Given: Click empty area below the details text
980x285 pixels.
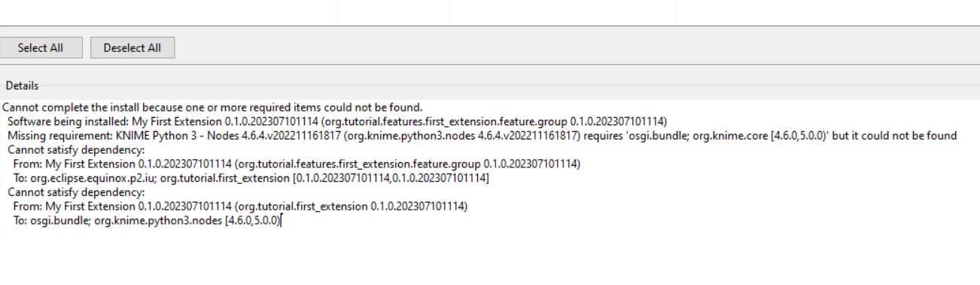Looking at the screenshot, I should (489, 256).
